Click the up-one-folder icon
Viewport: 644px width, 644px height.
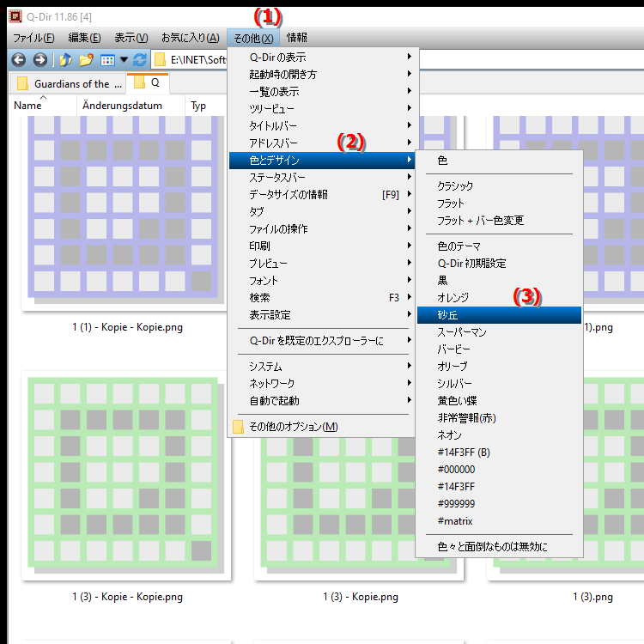(65, 60)
